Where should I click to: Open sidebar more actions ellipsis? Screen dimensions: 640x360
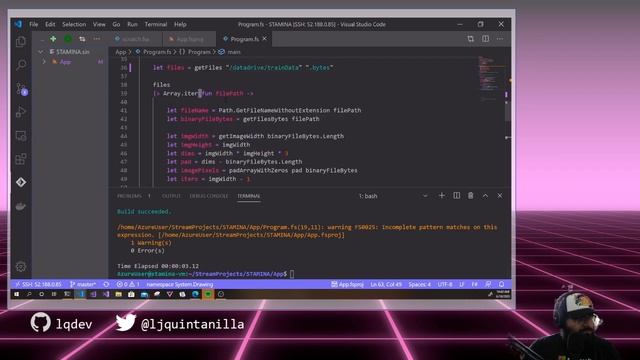pyautogui.click(x=97, y=39)
